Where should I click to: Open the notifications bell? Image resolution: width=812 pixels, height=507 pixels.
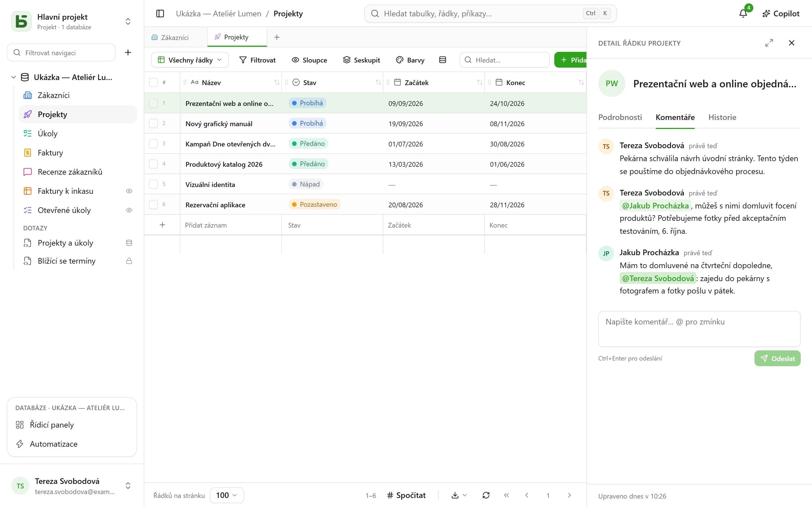tap(743, 14)
